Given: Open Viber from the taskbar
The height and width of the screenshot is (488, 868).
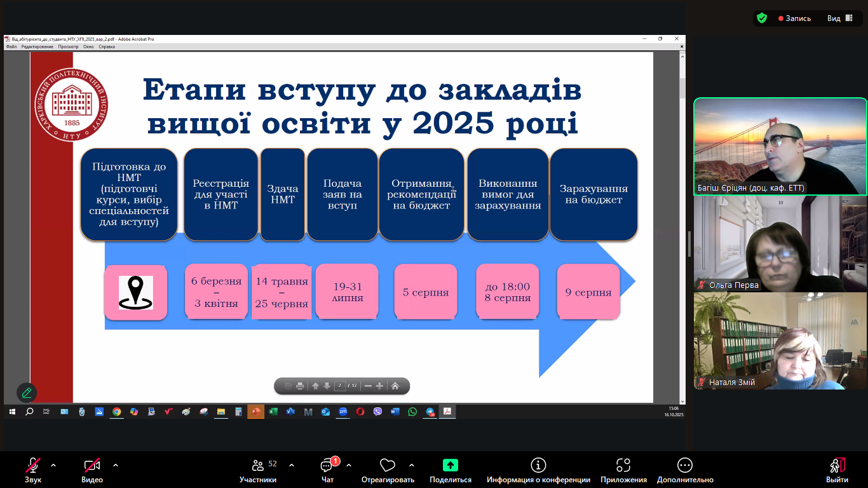Looking at the screenshot, I should [377, 412].
